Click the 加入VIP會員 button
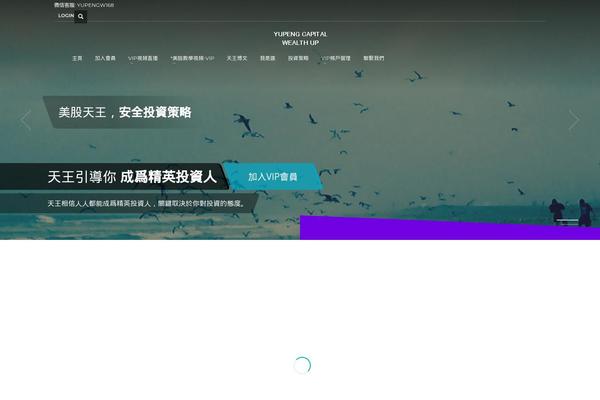 click(272, 176)
